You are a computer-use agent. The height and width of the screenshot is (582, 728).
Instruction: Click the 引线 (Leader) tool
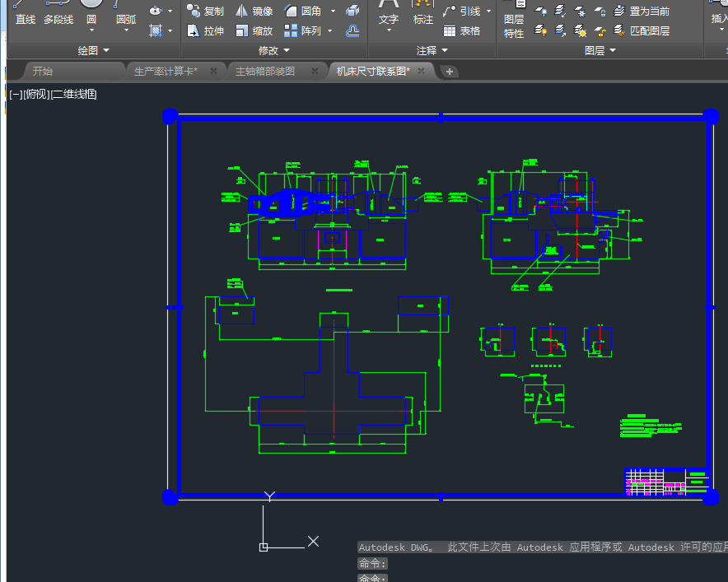point(461,11)
